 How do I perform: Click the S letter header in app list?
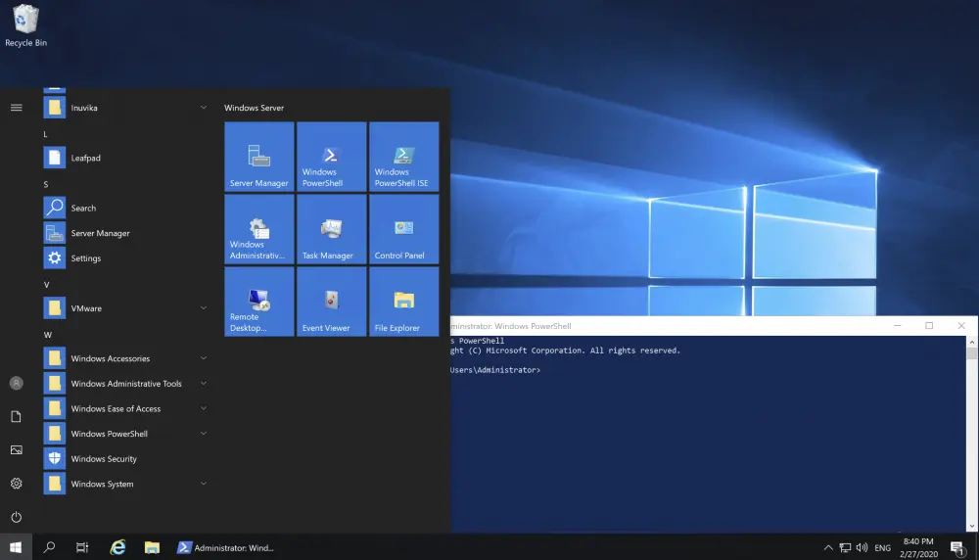(x=46, y=184)
